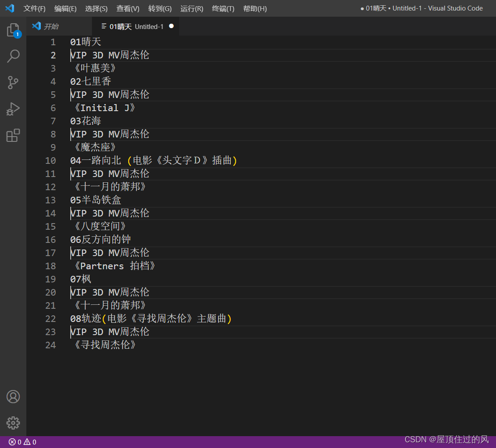Click VIP 3D MV周杰伦 on line 23
This screenshot has height=448, width=496.
110,332
